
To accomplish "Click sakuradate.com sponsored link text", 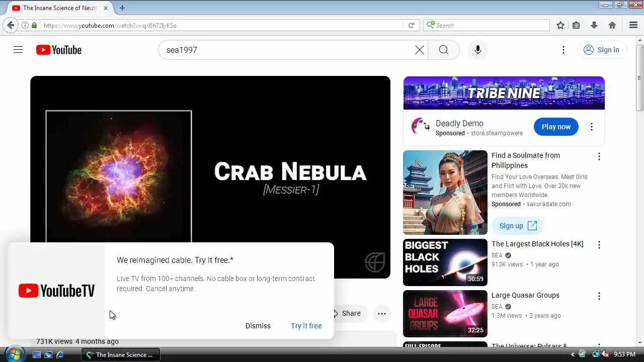I will click(549, 204).
